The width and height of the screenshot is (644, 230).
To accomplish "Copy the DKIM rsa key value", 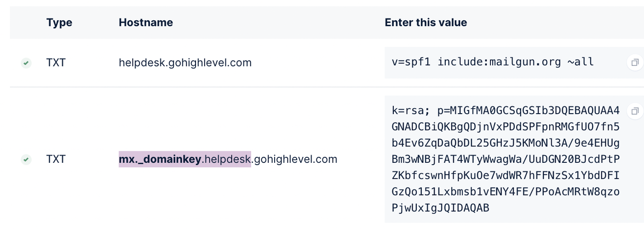I will pos(635,111).
